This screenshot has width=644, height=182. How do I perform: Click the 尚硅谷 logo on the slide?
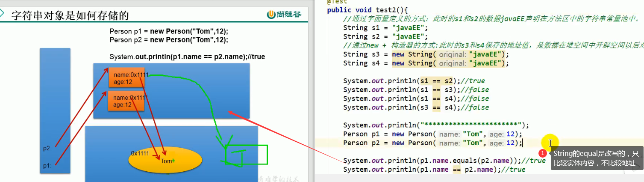tap(284, 14)
